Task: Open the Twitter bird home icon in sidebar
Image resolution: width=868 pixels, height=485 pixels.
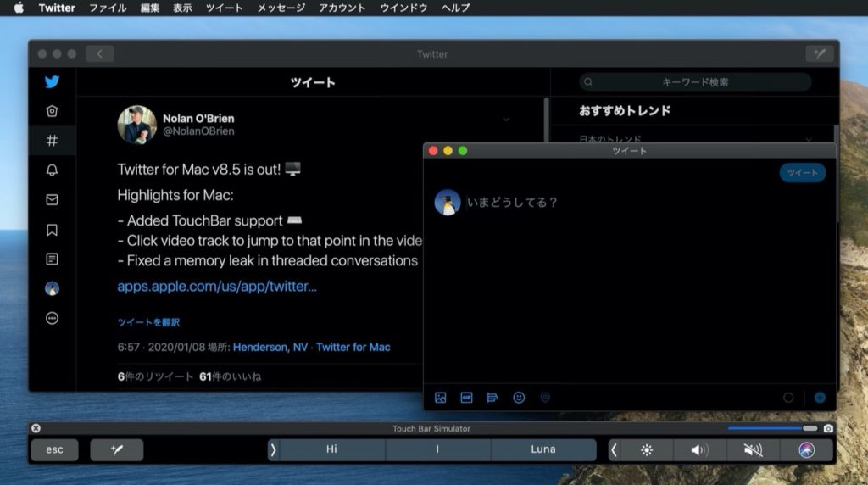Action: click(x=52, y=82)
